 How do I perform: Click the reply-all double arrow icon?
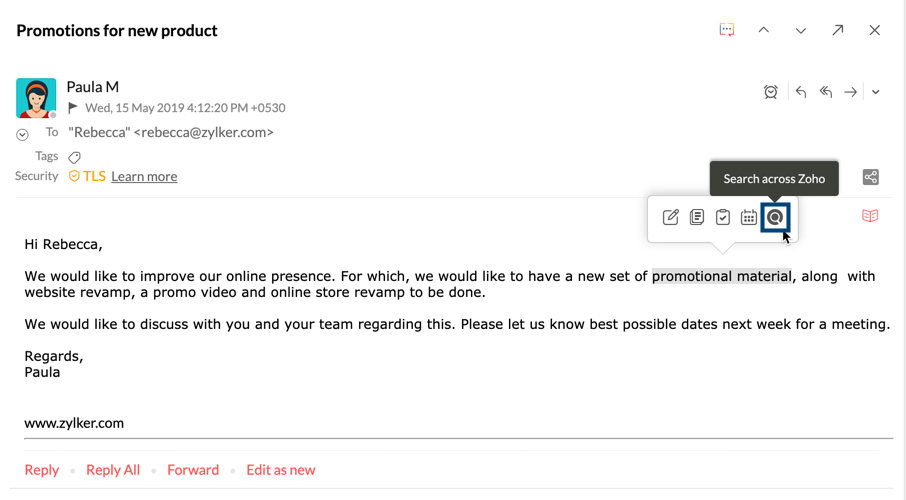coord(826,92)
